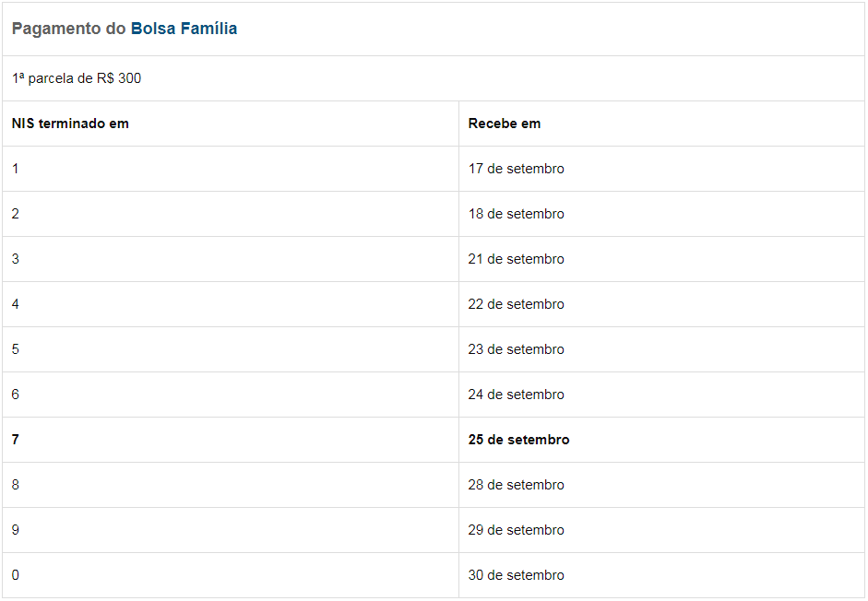Select the 18 de setembro cell
The height and width of the screenshot is (601, 868).
[x=661, y=214]
